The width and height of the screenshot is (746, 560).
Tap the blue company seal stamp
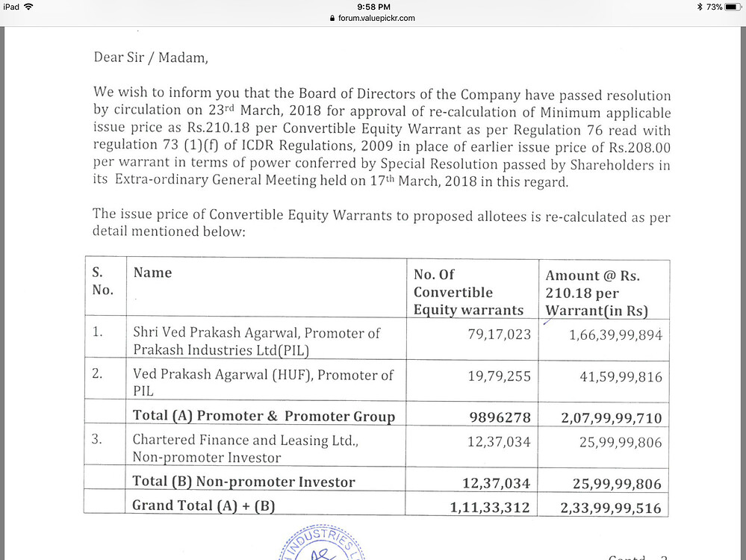[x=323, y=543]
